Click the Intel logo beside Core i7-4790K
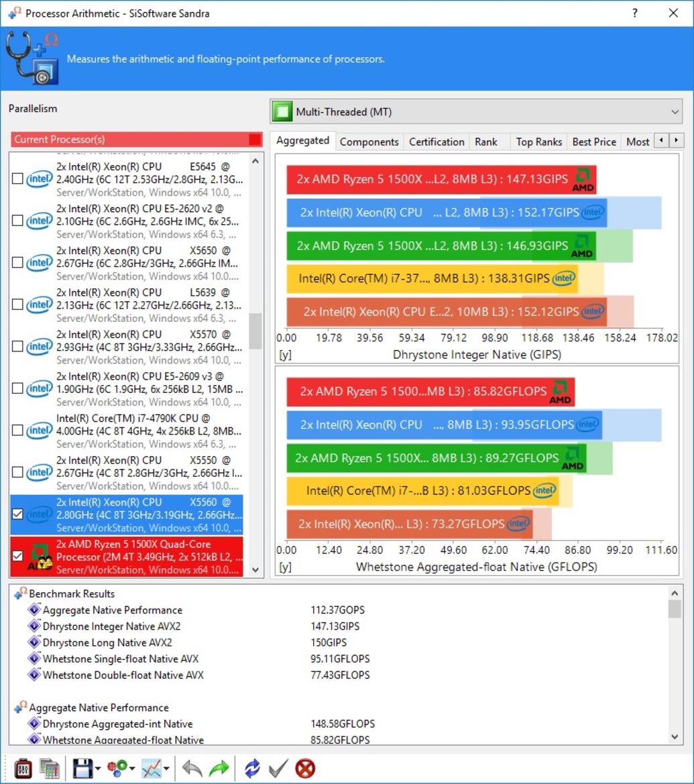 click(40, 431)
